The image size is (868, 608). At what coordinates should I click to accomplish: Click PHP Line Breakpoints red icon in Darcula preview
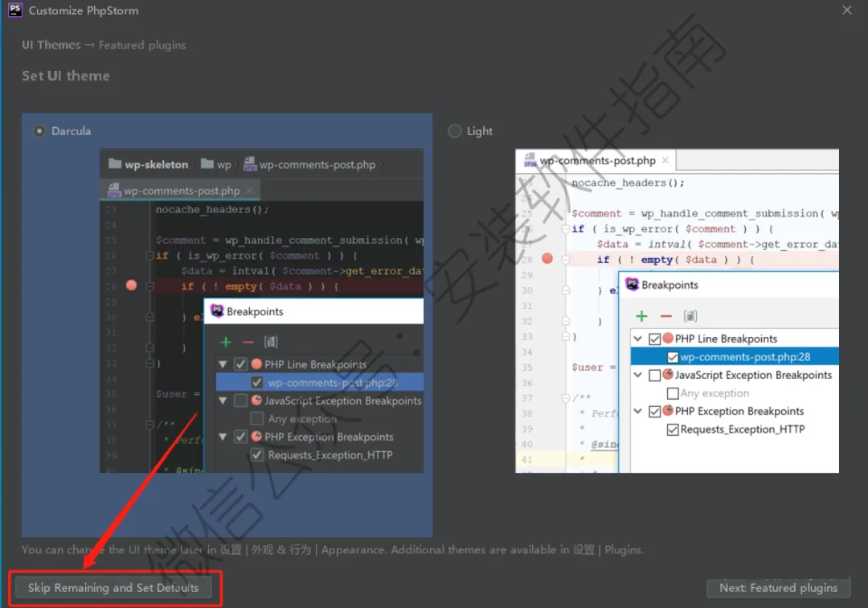click(256, 364)
